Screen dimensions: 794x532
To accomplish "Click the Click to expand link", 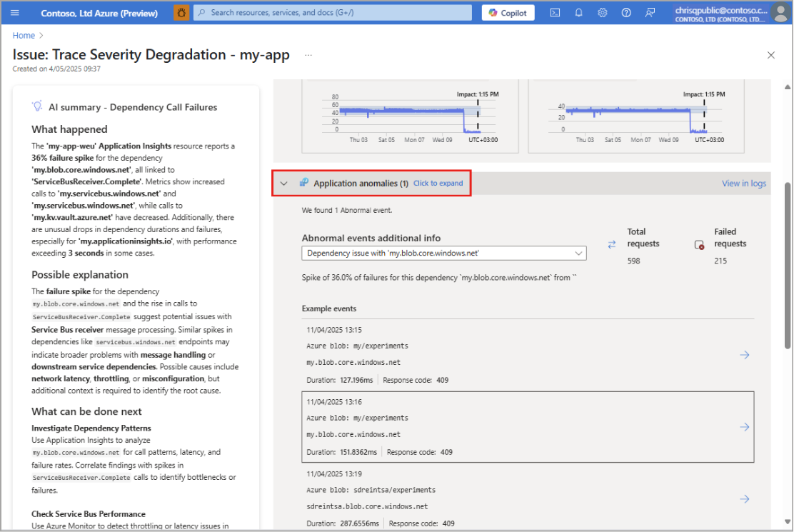I will pos(438,184).
